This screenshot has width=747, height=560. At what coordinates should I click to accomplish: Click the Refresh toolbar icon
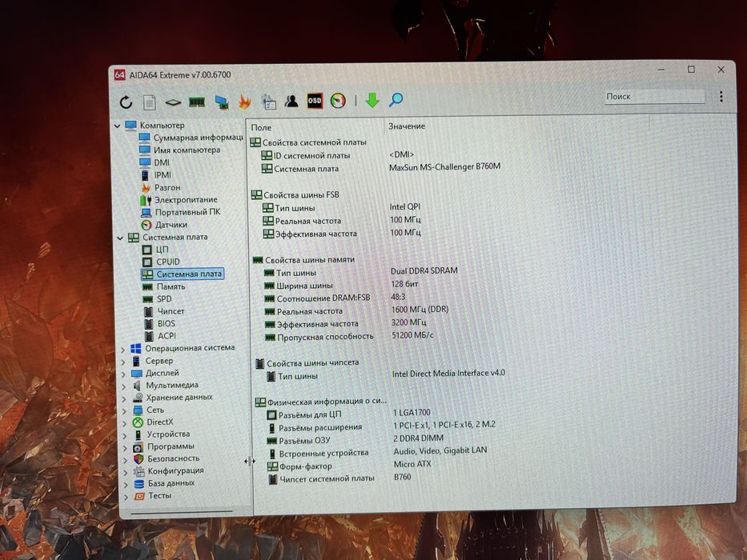coord(126,102)
